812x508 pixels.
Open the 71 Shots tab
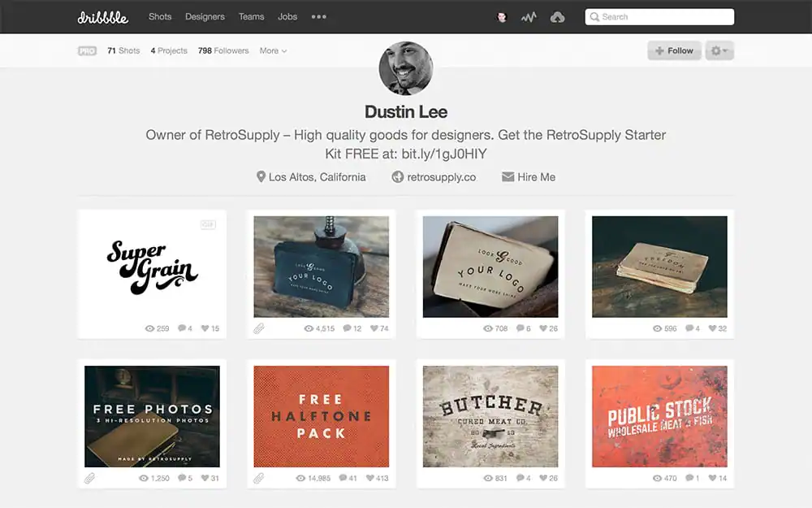point(123,50)
